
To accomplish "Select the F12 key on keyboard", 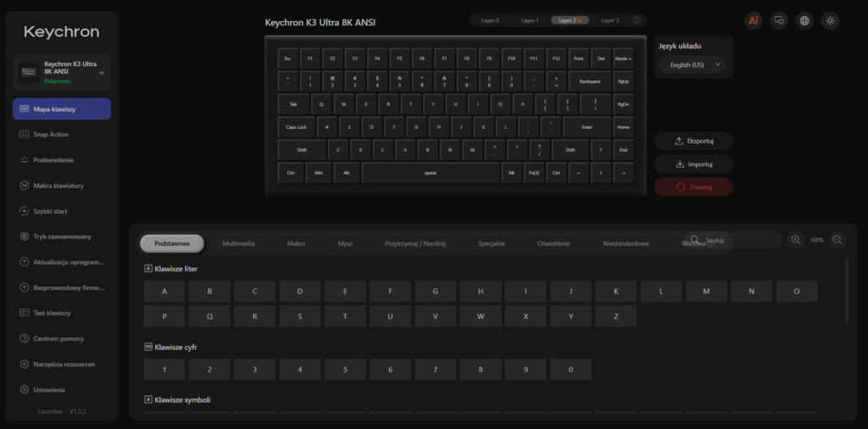I will 556,58.
